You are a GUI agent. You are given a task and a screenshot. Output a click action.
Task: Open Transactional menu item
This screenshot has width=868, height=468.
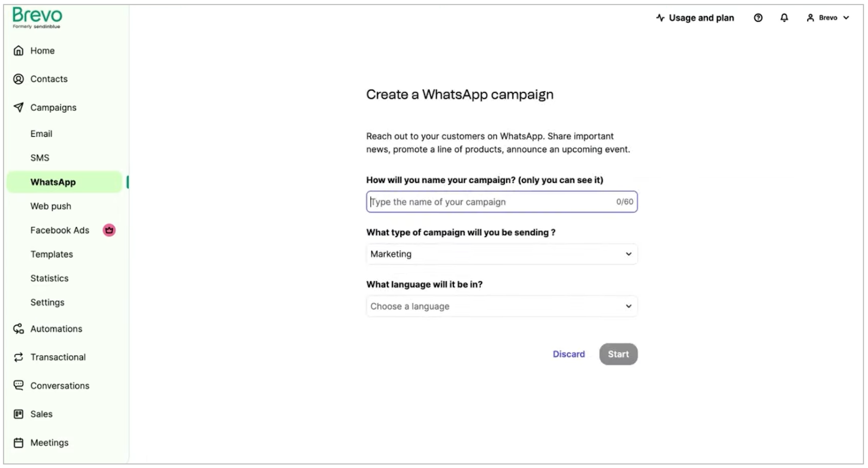[x=58, y=357]
